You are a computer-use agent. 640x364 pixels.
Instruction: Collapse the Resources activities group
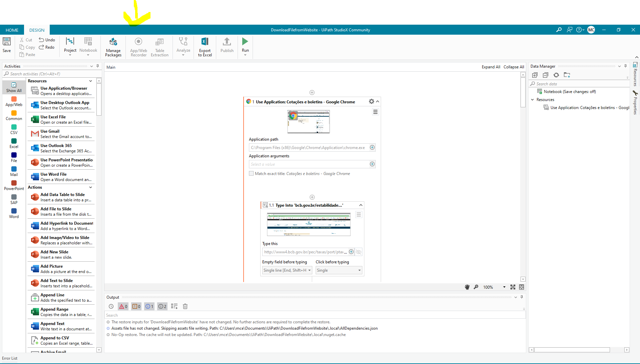(90, 81)
